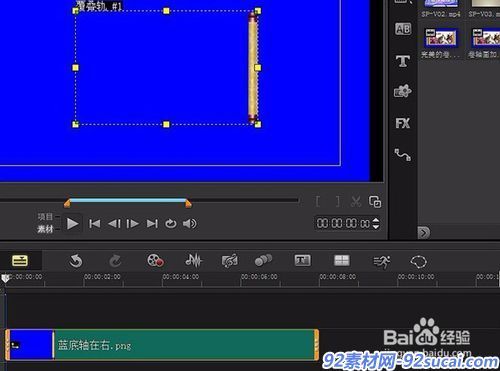This screenshot has height=371, width=500.
Task: Select the second scroll image thumbnail in library
Action: (486, 37)
